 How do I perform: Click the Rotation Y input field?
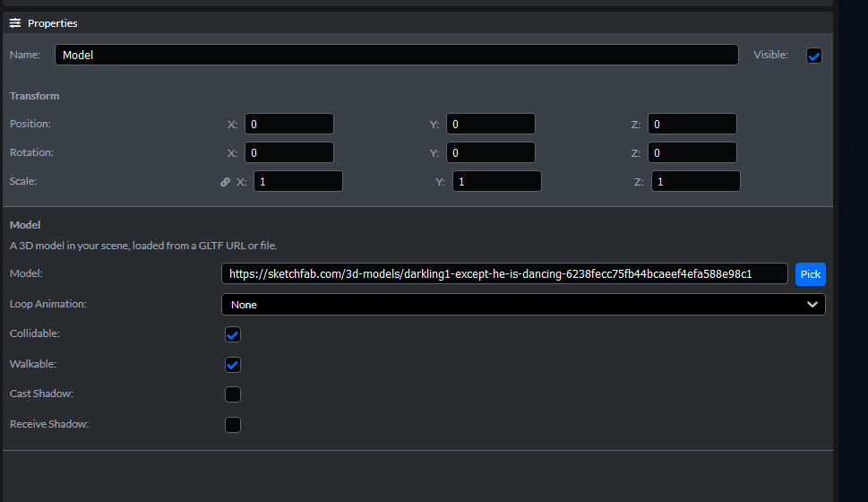pyautogui.click(x=491, y=153)
